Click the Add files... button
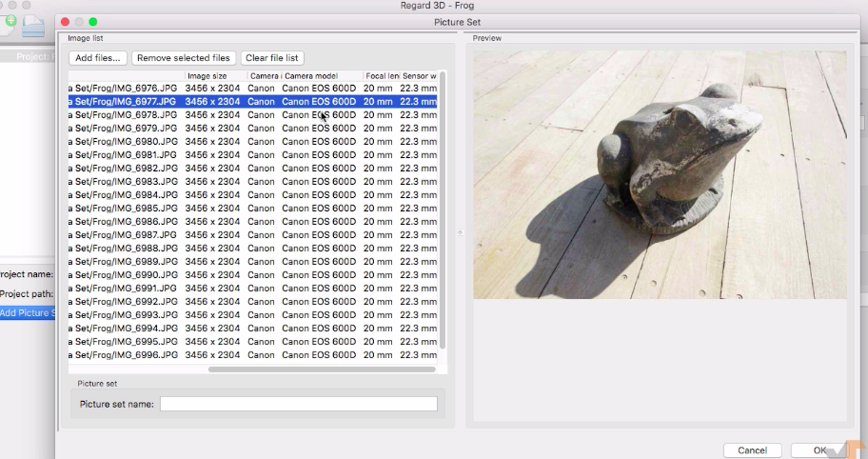Image resolution: width=868 pixels, height=459 pixels. [x=98, y=58]
